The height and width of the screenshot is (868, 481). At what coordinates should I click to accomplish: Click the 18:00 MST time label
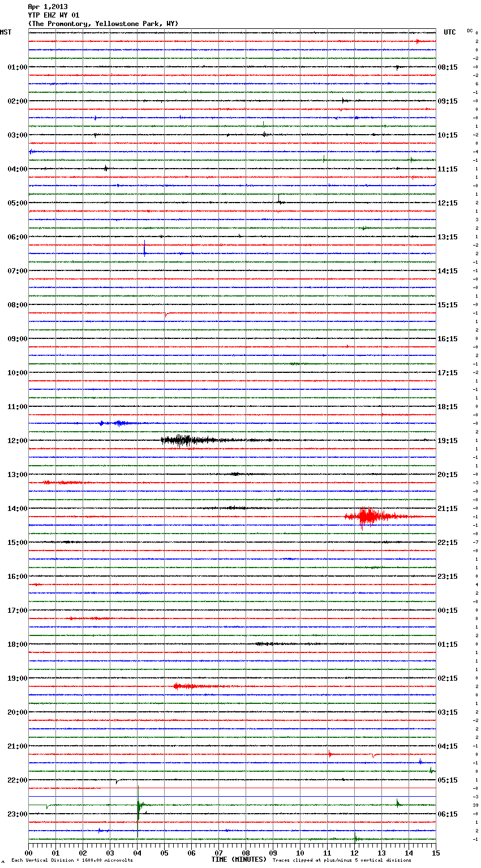click(18, 644)
